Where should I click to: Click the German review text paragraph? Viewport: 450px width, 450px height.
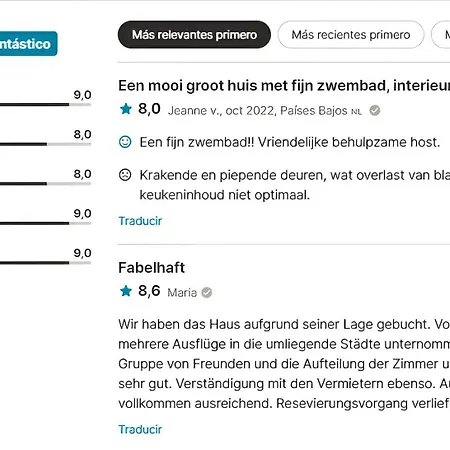tap(284, 364)
